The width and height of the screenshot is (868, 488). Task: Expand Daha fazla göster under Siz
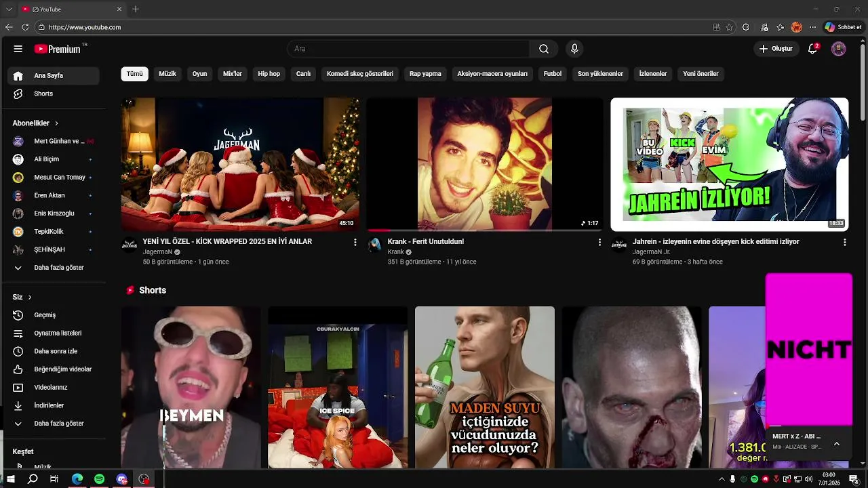pos(54,424)
